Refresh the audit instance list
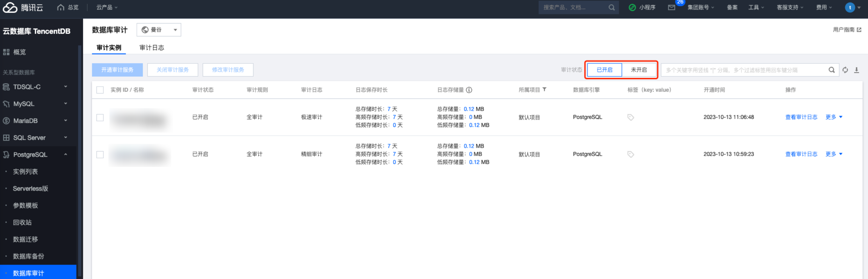Viewport: 868px width, 279px height. [x=845, y=70]
